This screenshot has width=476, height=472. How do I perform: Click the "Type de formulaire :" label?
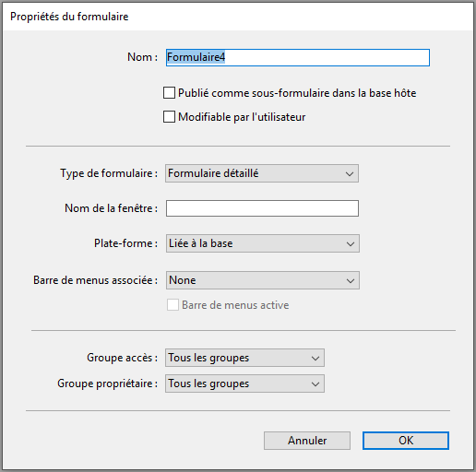click(x=109, y=173)
